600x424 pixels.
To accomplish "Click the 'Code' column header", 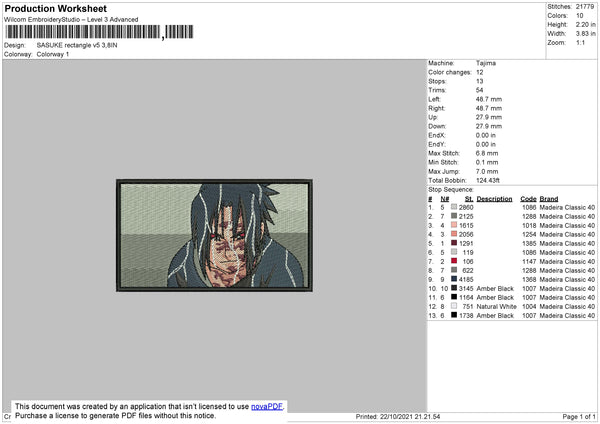I will 528,199.
